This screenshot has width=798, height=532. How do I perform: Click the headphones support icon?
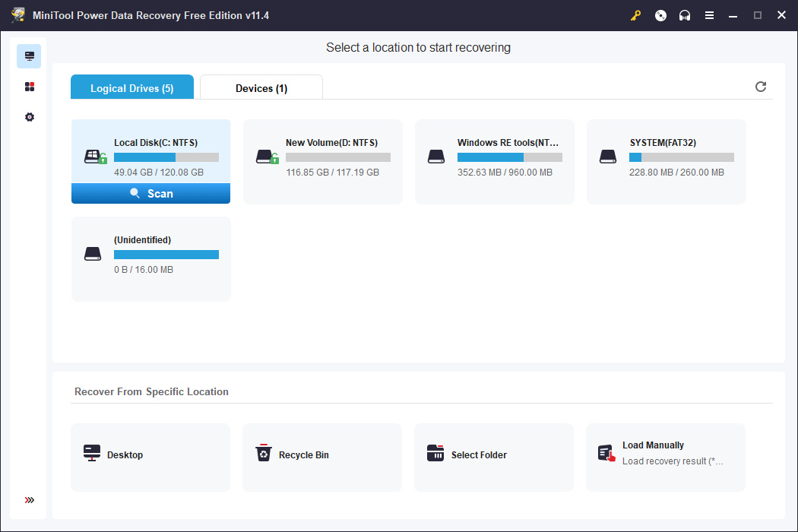pos(685,15)
